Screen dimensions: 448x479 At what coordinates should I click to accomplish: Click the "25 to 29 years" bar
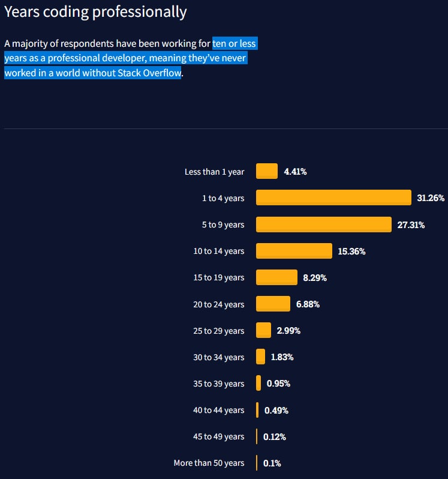(263, 330)
